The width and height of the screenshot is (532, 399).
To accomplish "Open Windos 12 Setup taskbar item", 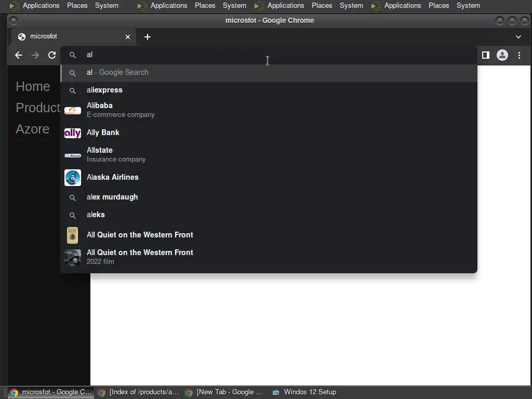I will (304, 392).
